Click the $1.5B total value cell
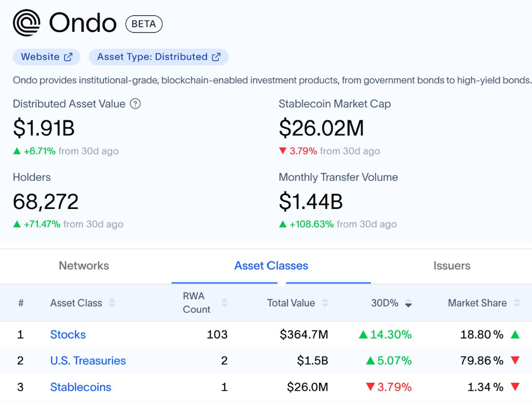This screenshot has height=402, width=532. point(312,360)
